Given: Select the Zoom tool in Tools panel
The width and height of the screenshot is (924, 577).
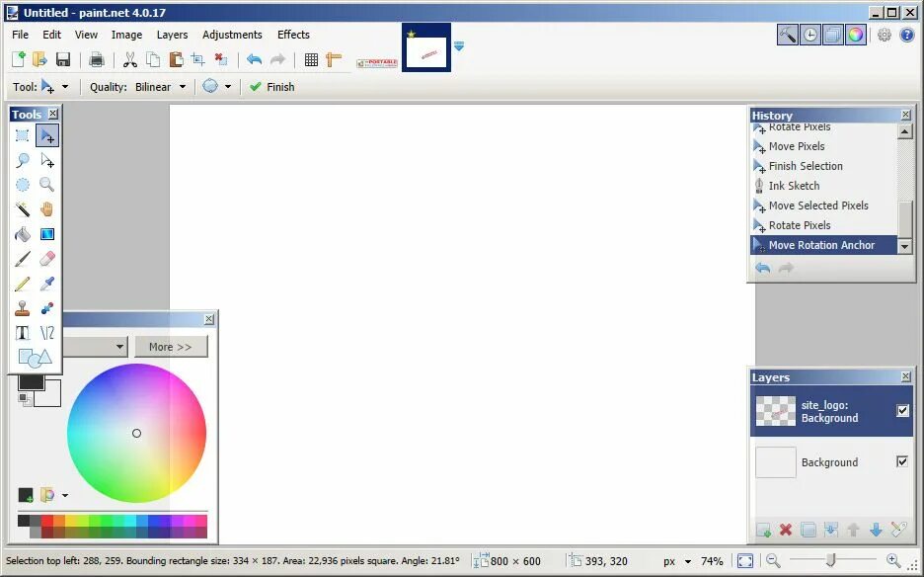Looking at the screenshot, I should [47, 185].
